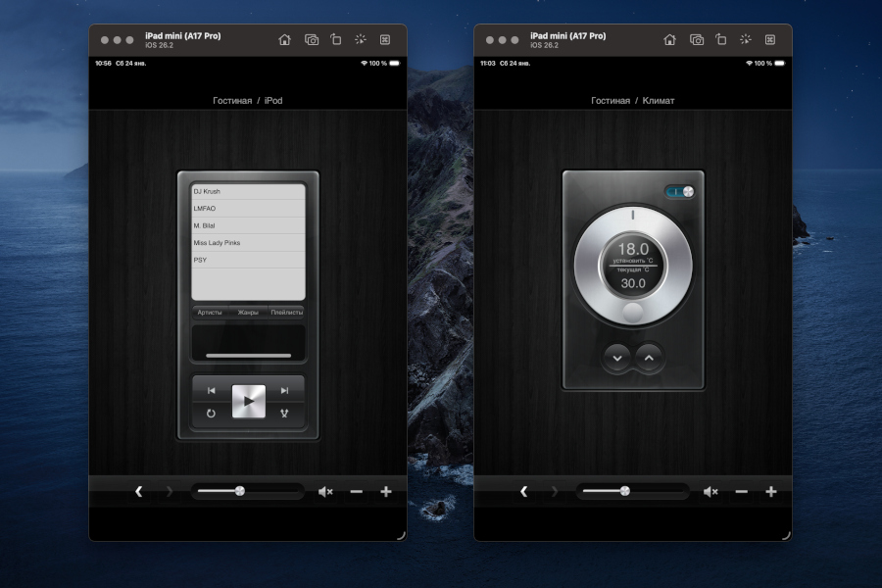Go forward in the Климат screen bottom bar
Viewport: 882px width, 588px height.
555,491
